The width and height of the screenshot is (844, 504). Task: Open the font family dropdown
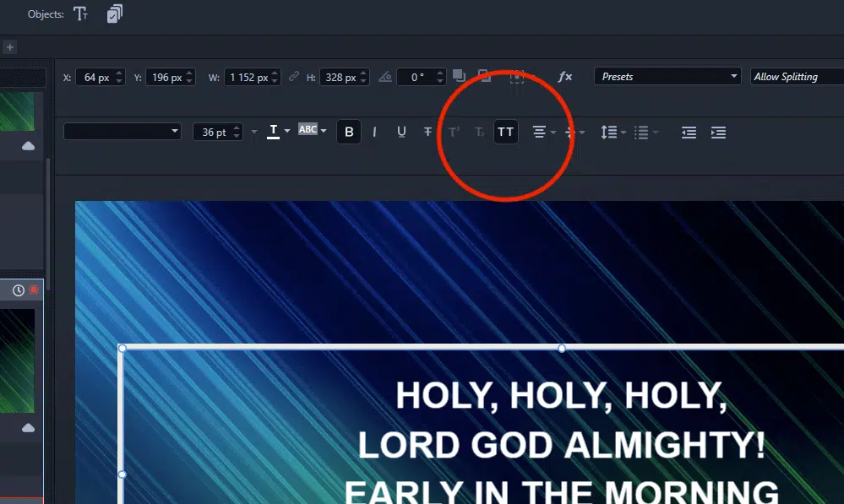(123, 132)
